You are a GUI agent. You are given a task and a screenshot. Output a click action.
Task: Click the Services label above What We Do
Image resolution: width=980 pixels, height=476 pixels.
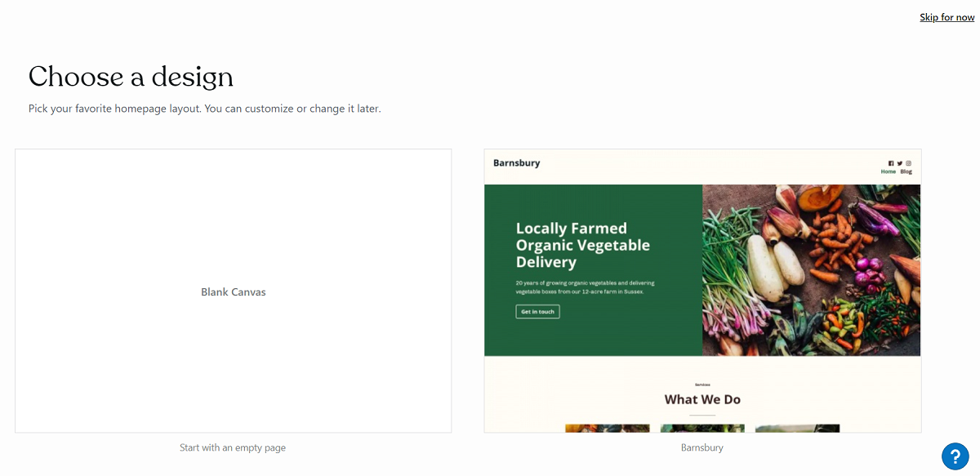[x=702, y=384]
